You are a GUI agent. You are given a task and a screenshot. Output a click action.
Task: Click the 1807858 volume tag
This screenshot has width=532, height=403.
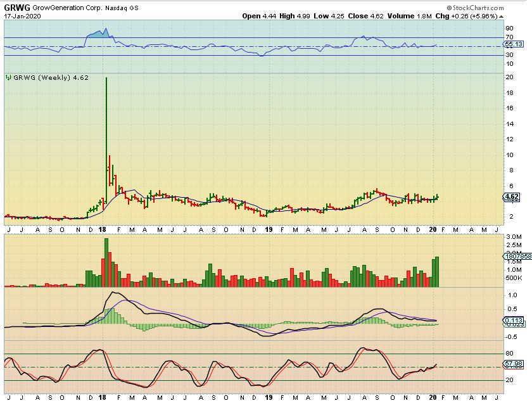[518, 257]
